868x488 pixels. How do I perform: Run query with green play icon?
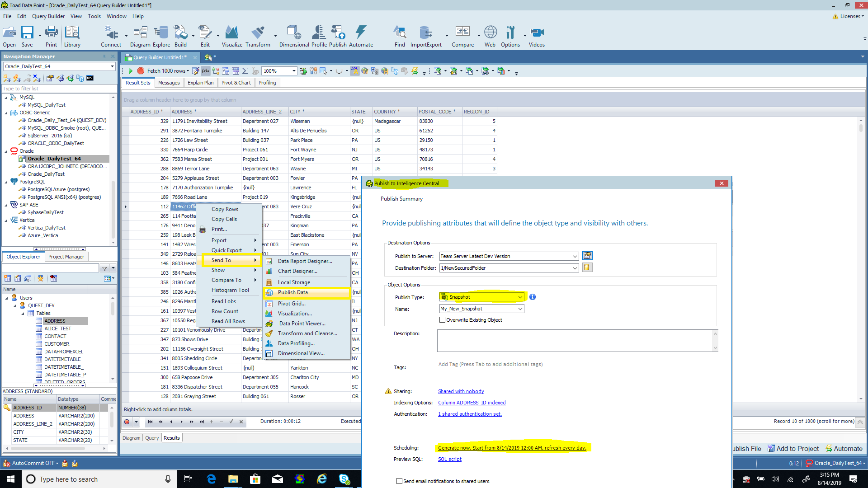pyautogui.click(x=131, y=71)
